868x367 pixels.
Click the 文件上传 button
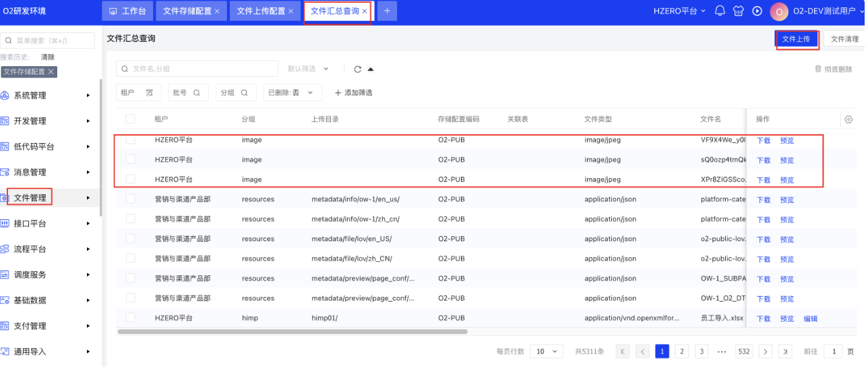(x=796, y=39)
